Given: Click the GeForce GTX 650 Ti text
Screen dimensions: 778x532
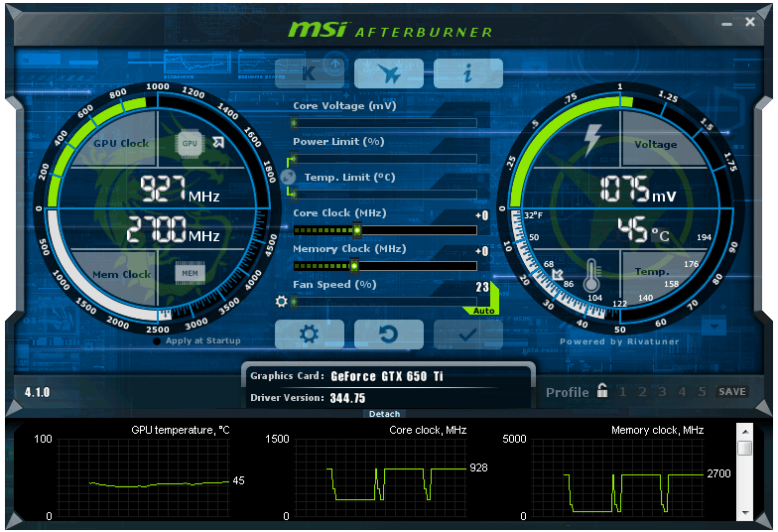Looking at the screenshot, I should pyautogui.click(x=387, y=376).
